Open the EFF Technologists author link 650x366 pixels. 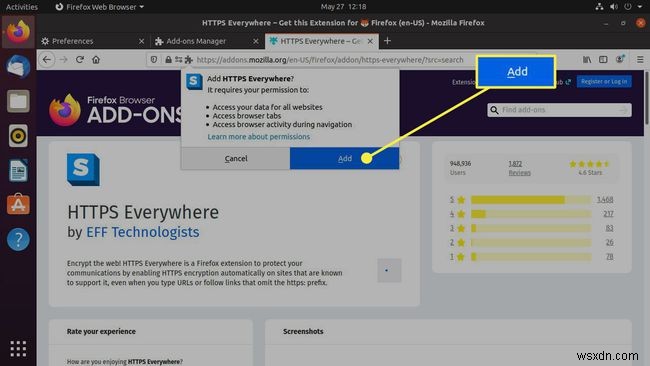click(x=143, y=232)
